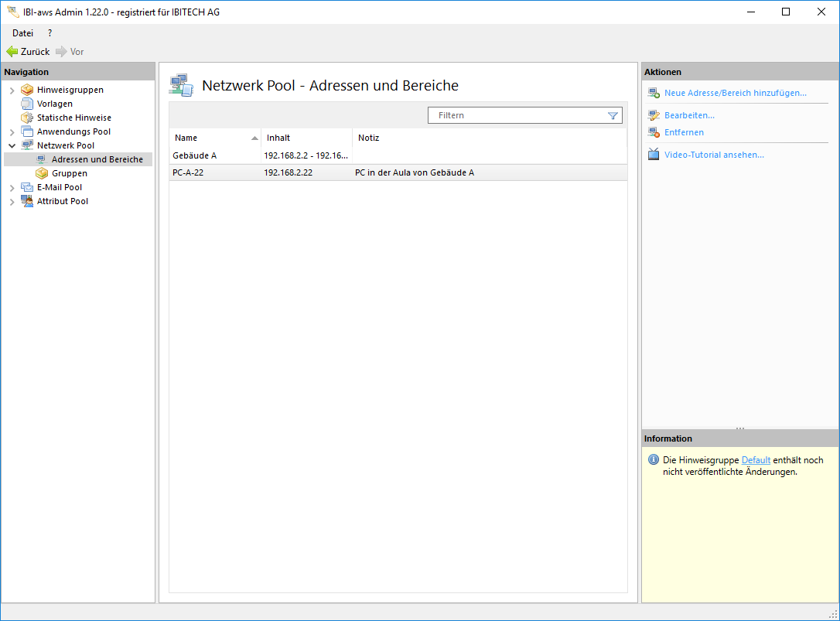Expand the Anwendungs Pool tree node

point(12,132)
